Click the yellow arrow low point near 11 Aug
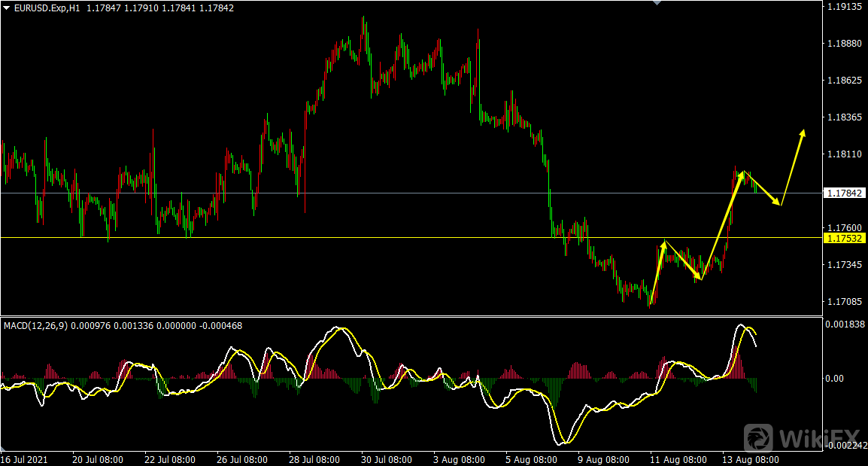Image resolution: width=868 pixels, height=466 pixels. pyautogui.click(x=700, y=279)
